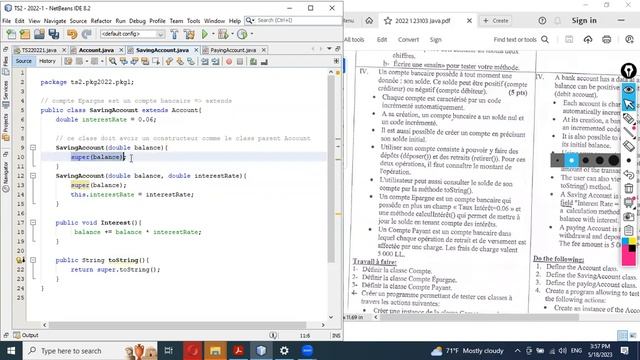This screenshot has width=640, height=360.
Task: Open the Profile Project dropdown arrow
Action: 252,34
